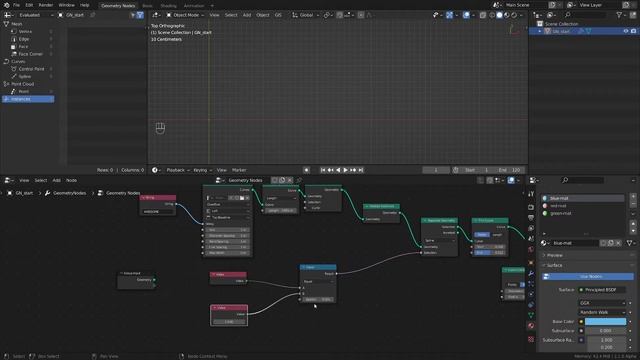Viewport: 640px width, 360px height.
Task: Open the File menu
Action: click(16, 5)
